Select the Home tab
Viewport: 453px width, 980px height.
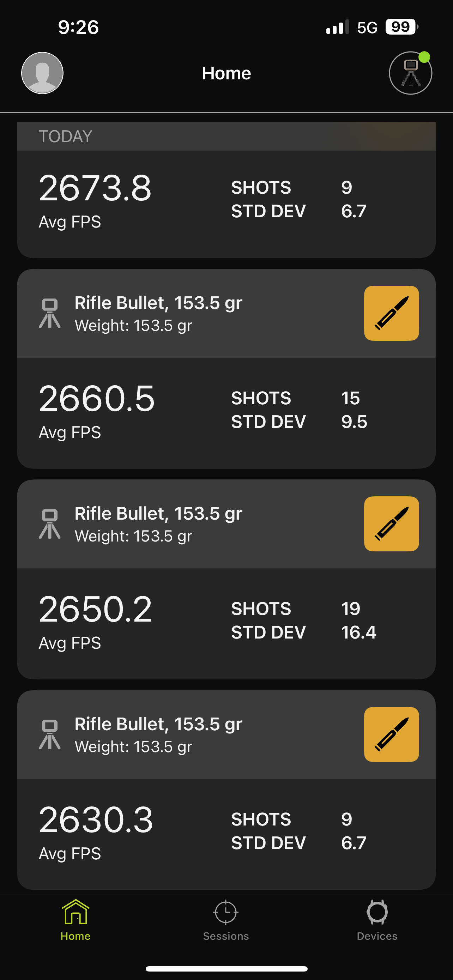76,919
